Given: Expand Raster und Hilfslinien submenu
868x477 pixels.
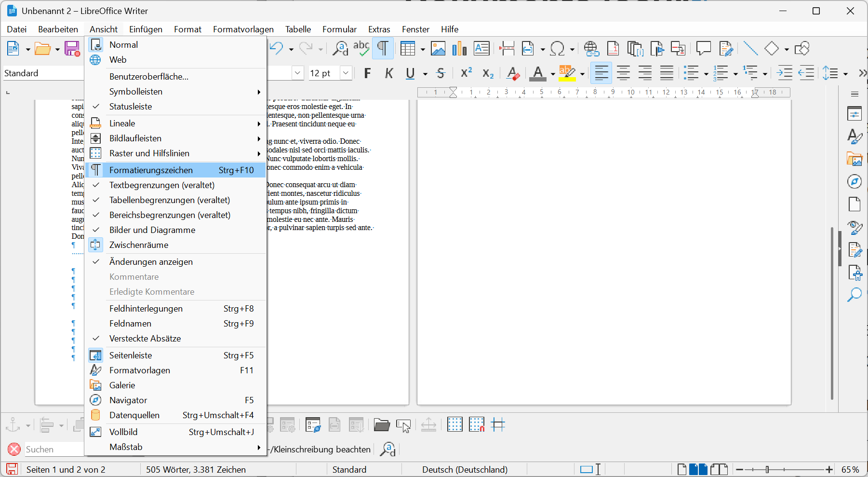Looking at the screenshot, I should tap(175, 153).
